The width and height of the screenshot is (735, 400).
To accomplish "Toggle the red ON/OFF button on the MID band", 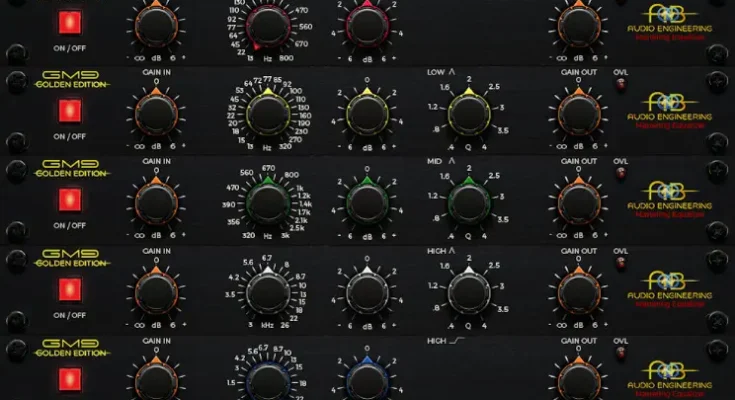I will (x=70, y=200).
